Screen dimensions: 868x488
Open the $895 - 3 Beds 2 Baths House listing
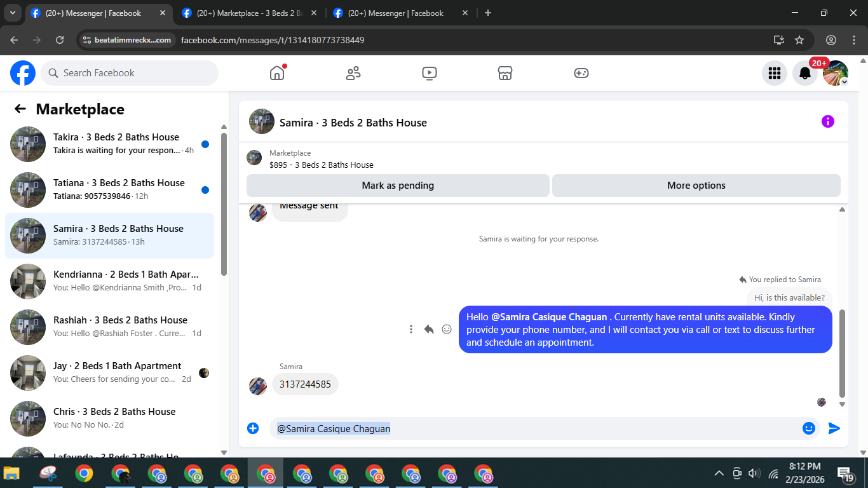(x=322, y=165)
